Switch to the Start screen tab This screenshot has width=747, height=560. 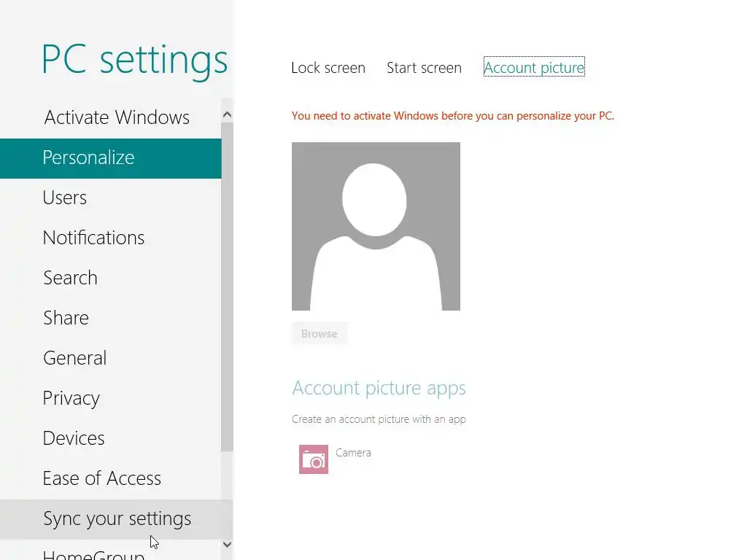[x=424, y=68]
